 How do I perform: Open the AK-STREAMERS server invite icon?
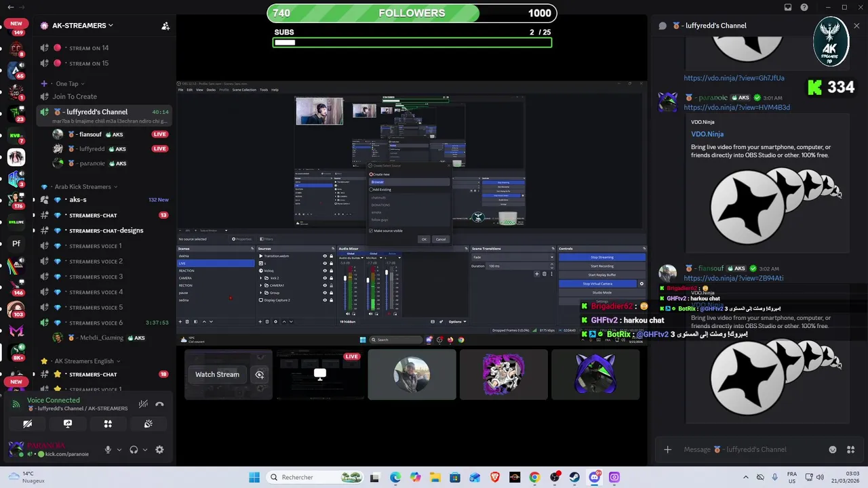click(x=165, y=26)
